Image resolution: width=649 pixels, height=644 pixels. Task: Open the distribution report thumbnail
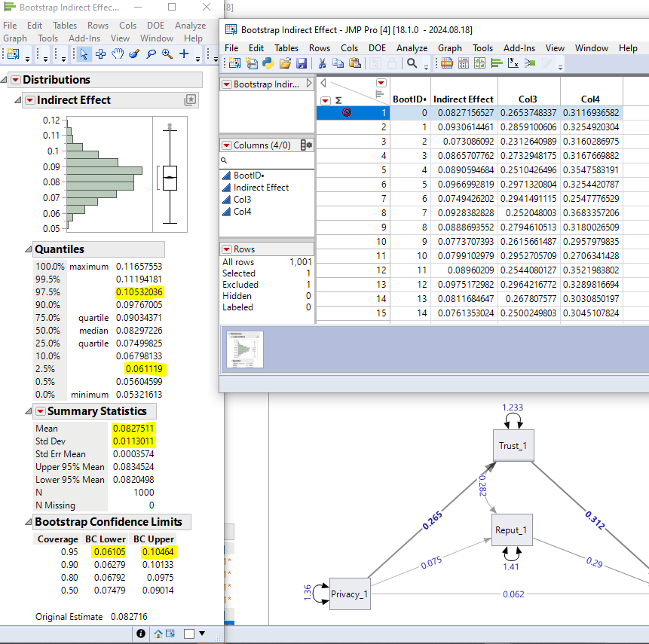click(244, 350)
